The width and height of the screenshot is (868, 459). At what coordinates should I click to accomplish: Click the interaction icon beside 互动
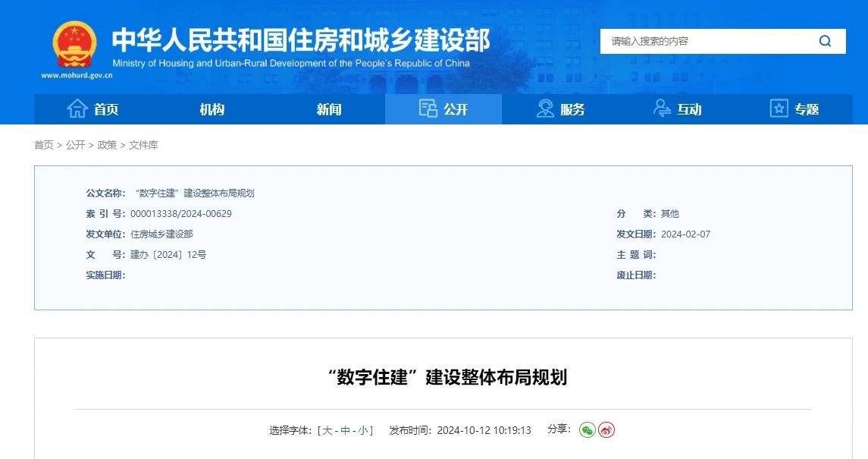[662, 108]
